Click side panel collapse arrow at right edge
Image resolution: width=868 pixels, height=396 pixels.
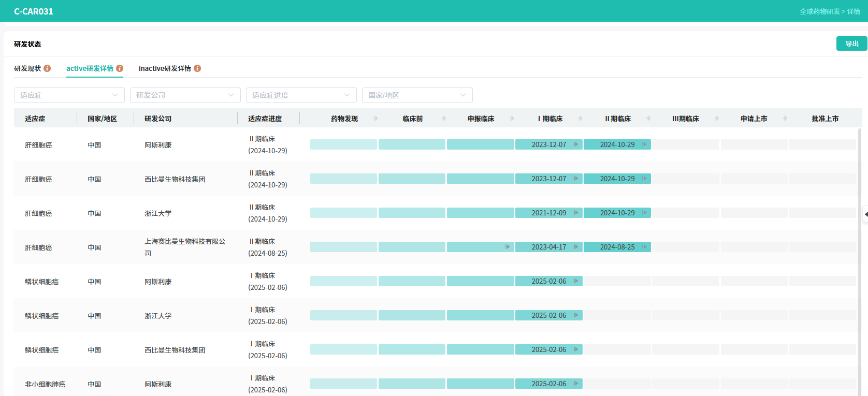[x=865, y=214]
